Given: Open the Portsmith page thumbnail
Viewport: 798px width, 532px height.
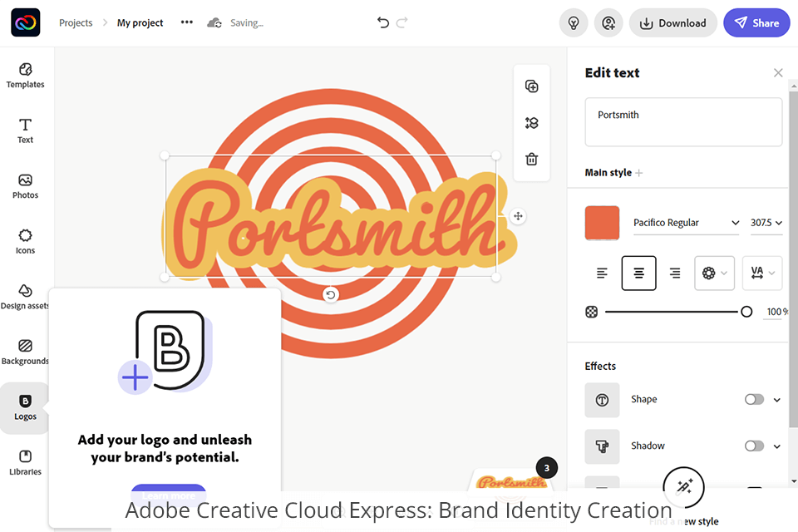Looking at the screenshot, I should coord(510,481).
